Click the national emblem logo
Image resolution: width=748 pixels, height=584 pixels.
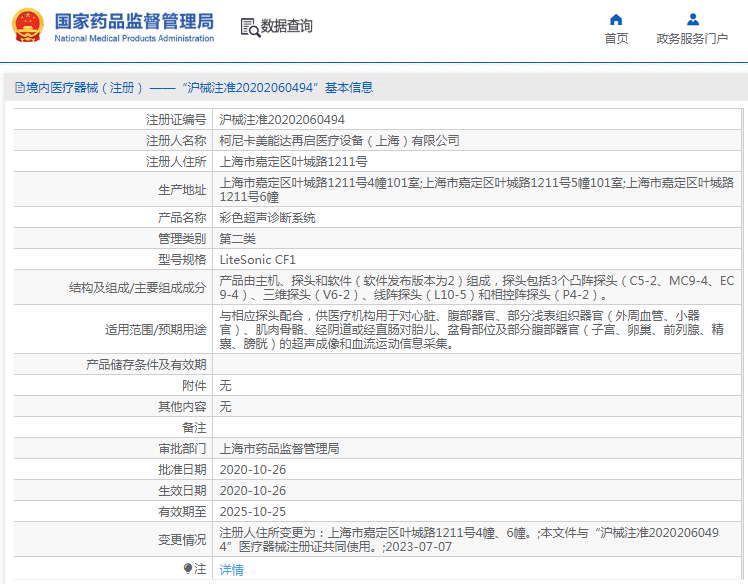pyautogui.click(x=27, y=25)
